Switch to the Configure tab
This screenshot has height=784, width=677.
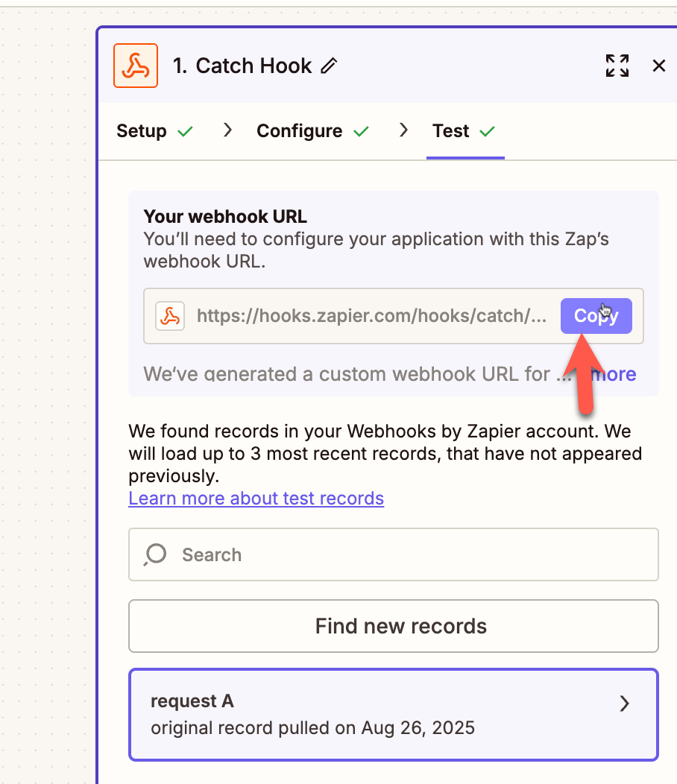click(x=300, y=130)
